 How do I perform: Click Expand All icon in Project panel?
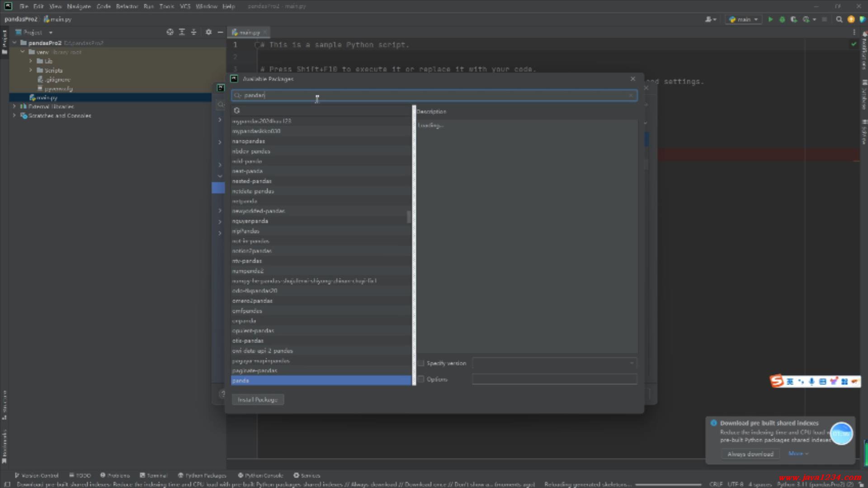coord(182,32)
